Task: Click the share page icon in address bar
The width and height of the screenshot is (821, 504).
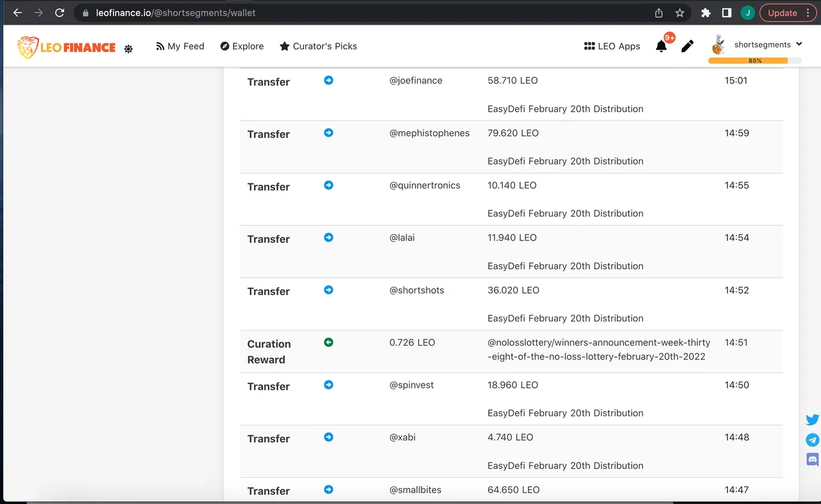Action: [659, 13]
